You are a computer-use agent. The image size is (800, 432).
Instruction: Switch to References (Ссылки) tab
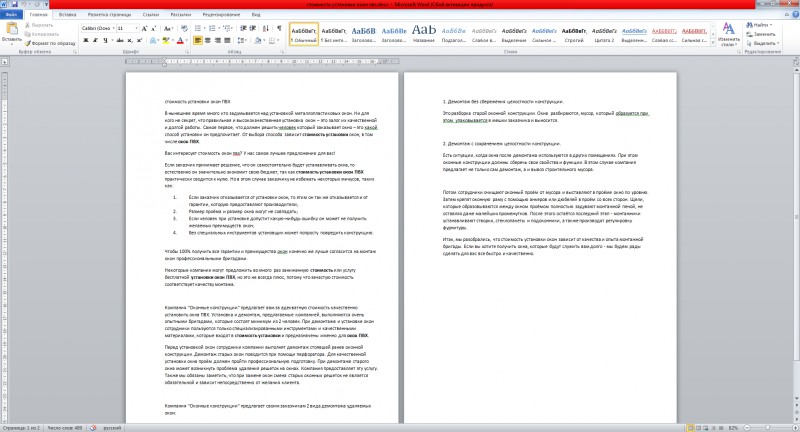pyautogui.click(x=151, y=15)
